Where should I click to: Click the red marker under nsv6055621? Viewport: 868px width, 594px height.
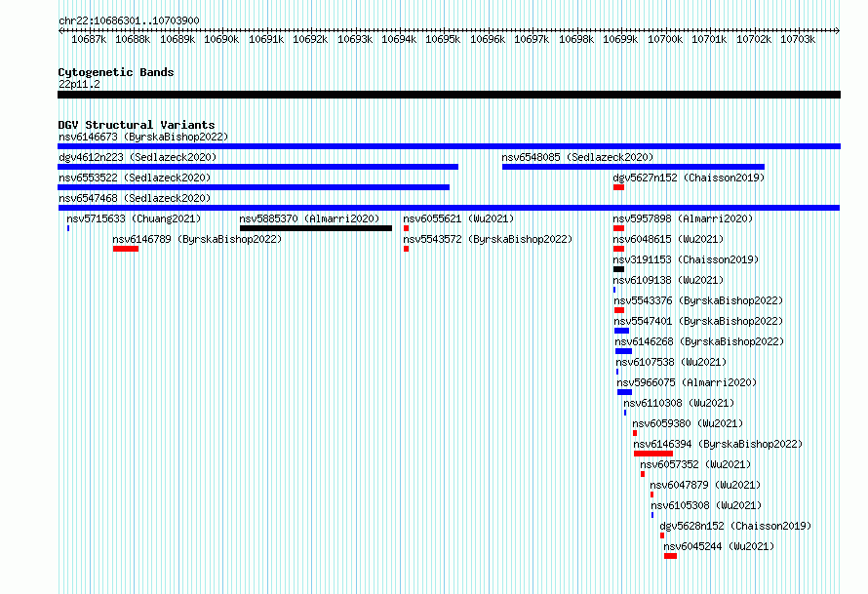click(407, 228)
